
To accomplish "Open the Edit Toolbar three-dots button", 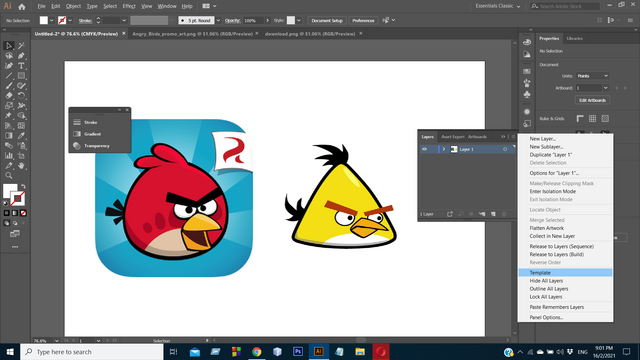I will coord(15,247).
